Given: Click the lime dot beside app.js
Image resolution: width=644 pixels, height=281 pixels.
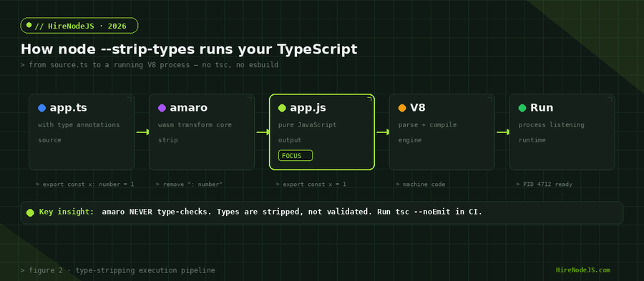Looking at the screenshot, I should point(282,108).
